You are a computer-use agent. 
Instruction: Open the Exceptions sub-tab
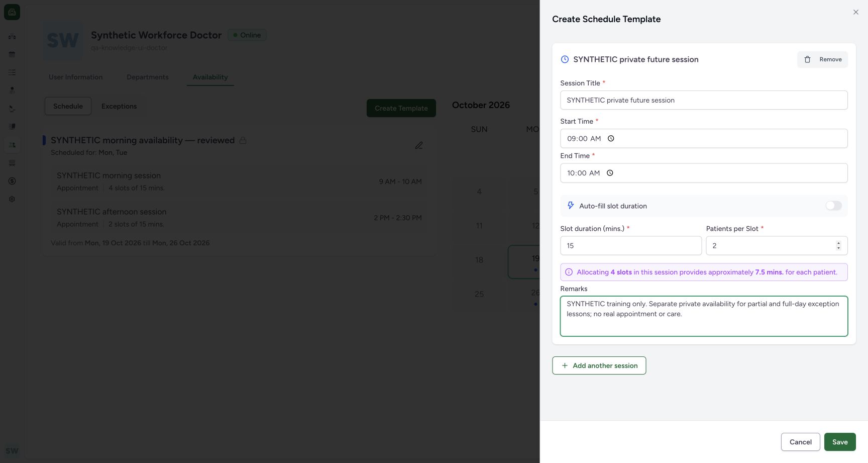119,106
